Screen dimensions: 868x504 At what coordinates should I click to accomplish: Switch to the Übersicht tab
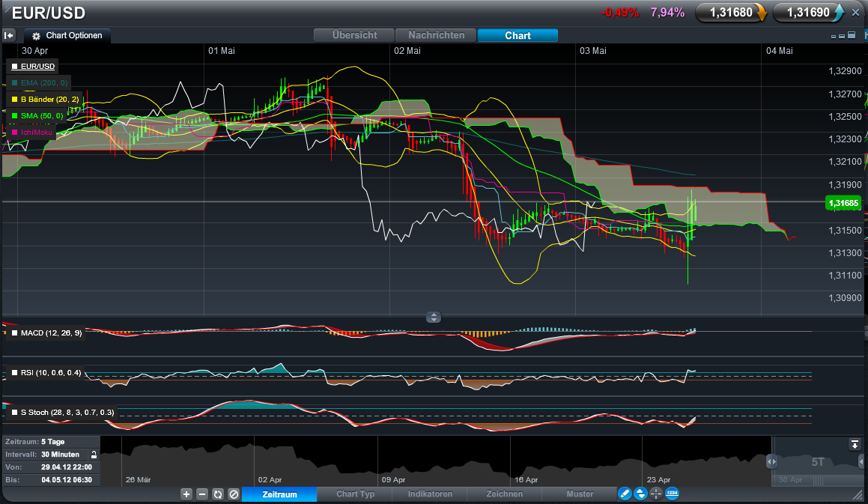coord(354,35)
